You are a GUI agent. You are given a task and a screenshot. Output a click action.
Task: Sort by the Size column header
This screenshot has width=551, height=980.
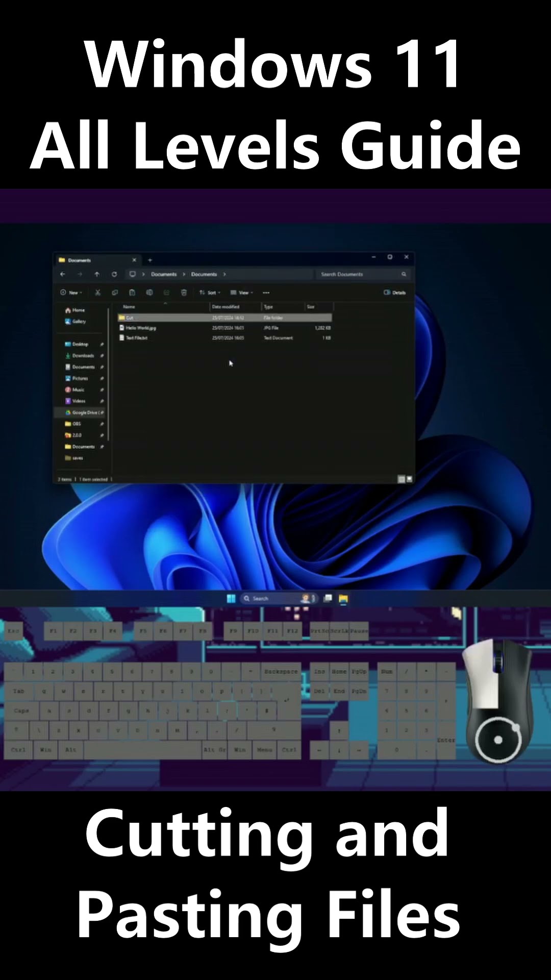(311, 307)
